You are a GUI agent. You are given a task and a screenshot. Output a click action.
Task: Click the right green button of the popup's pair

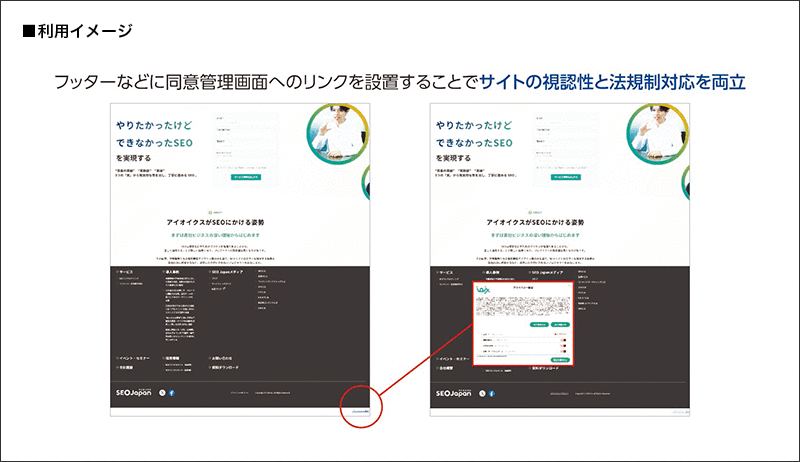560,325
